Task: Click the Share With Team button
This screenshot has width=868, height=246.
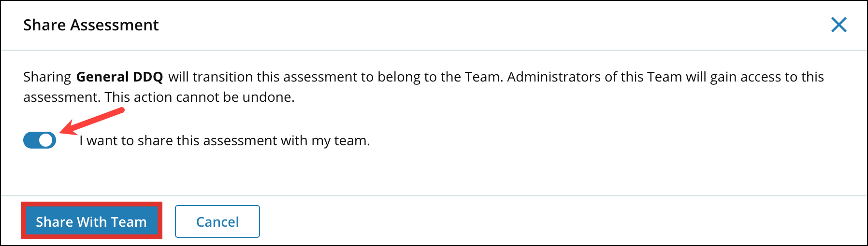Action: (91, 221)
